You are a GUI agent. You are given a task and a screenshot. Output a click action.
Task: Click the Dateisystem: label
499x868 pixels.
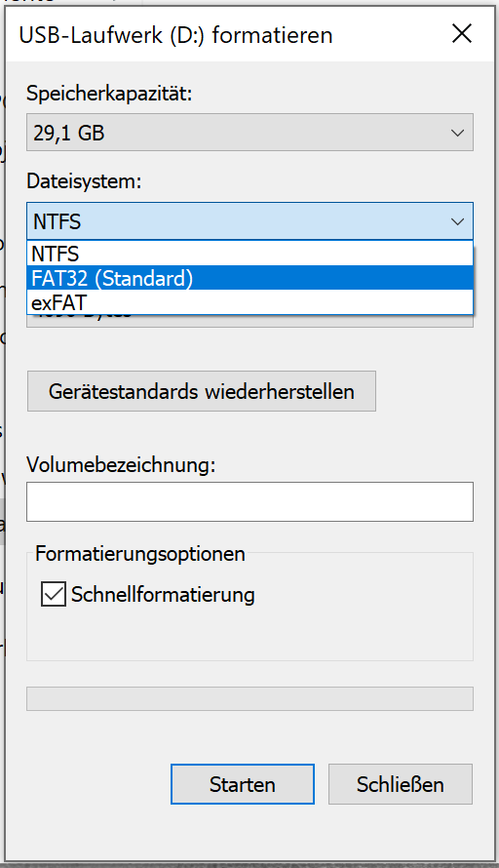pos(84,181)
